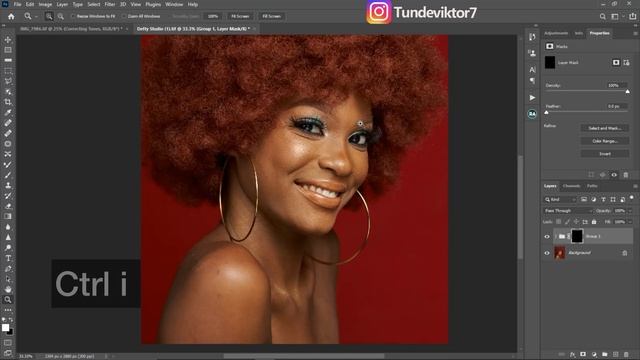The height and width of the screenshot is (360, 640).
Task: Enable Resize Windows to Fit checkbox
Action: pyautogui.click(x=73, y=16)
